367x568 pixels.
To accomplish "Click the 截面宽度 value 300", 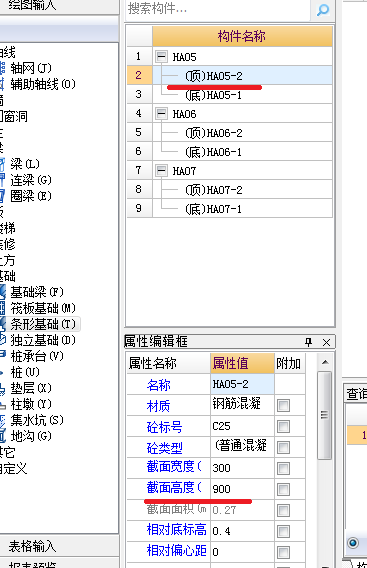I will click(x=242, y=468).
